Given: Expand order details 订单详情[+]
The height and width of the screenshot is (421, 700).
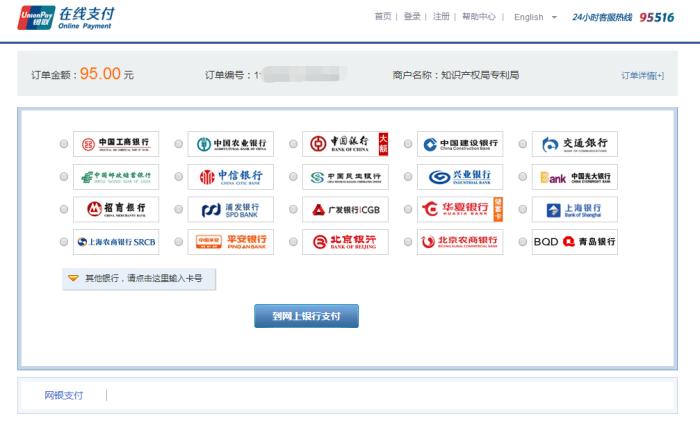Looking at the screenshot, I should (642, 75).
